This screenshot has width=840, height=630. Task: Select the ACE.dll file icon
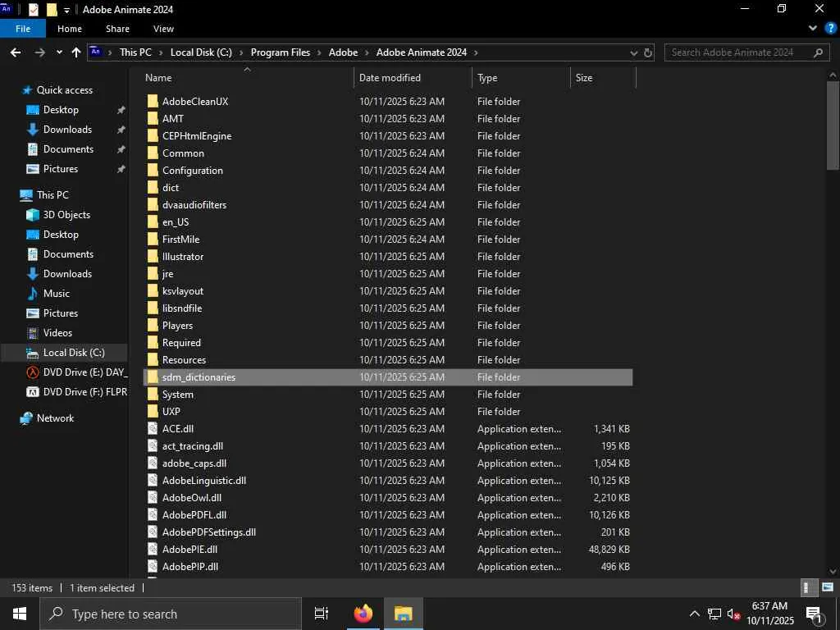(153, 428)
